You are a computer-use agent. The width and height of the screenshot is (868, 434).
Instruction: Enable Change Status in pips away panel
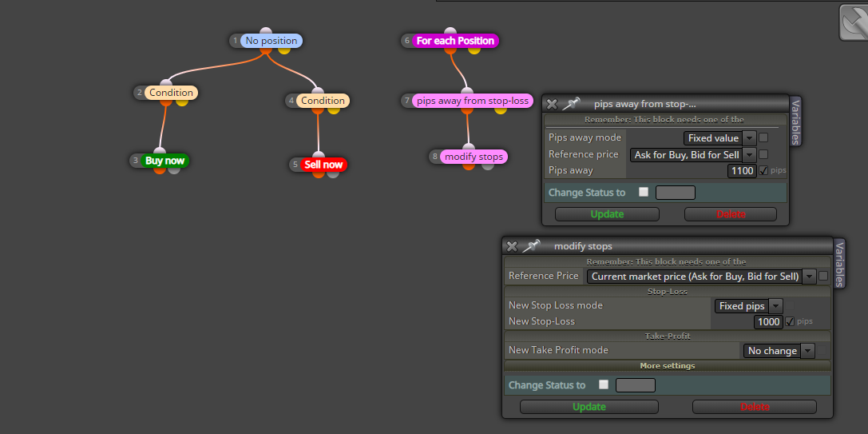point(644,192)
